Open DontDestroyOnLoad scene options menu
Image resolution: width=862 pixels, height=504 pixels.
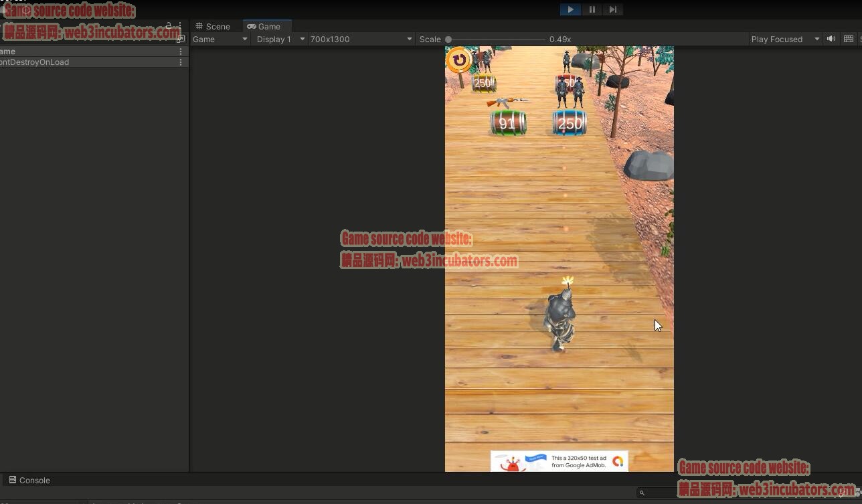180,62
